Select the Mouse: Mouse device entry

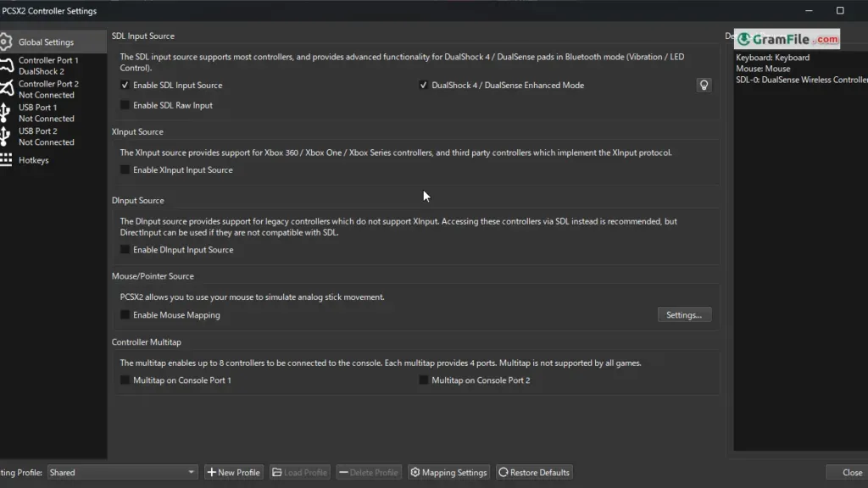click(763, 69)
